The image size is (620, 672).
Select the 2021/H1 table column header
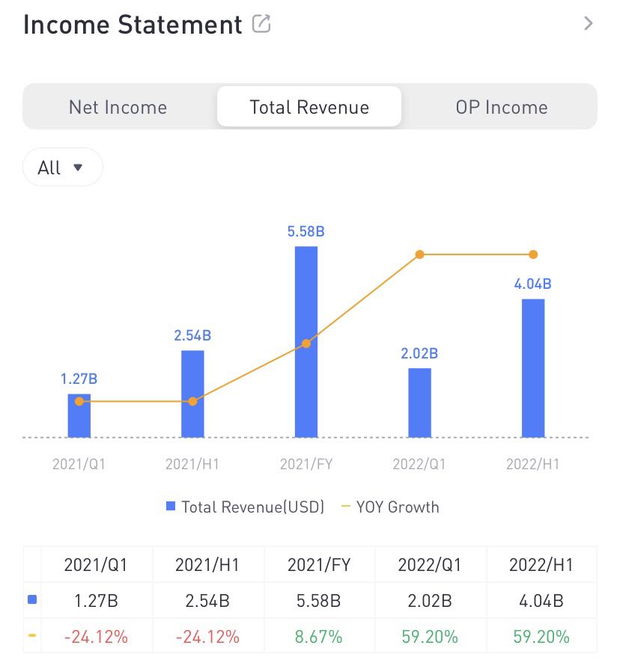207,564
